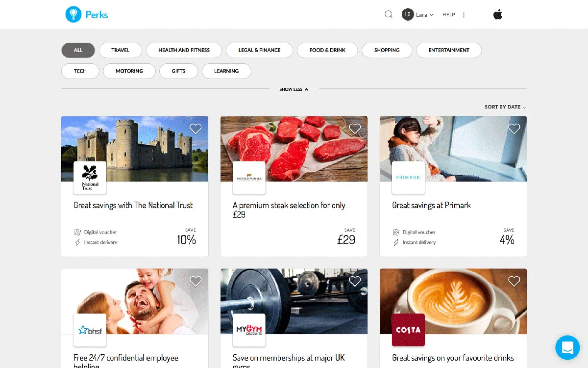Switch to the Health and Fitness category
This screenshot has width=588, height=368.
[184, 50]
